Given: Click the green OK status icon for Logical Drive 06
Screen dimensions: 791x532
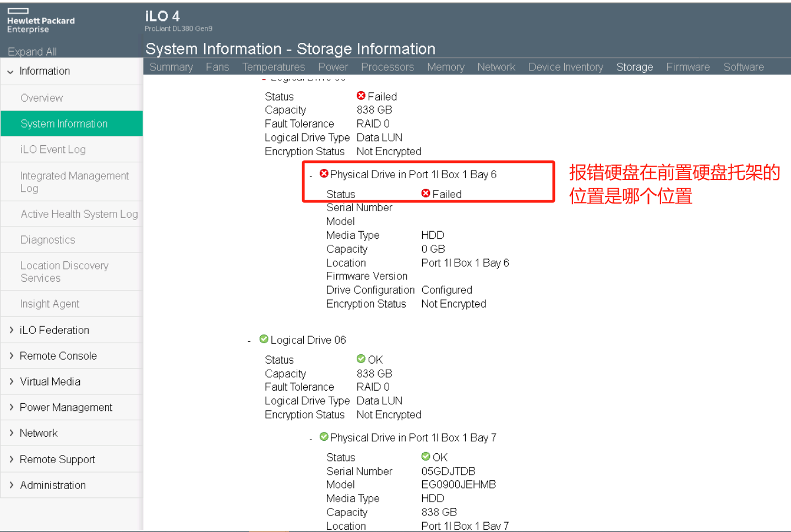Looking at the screenshot, I should click(361, 359).
